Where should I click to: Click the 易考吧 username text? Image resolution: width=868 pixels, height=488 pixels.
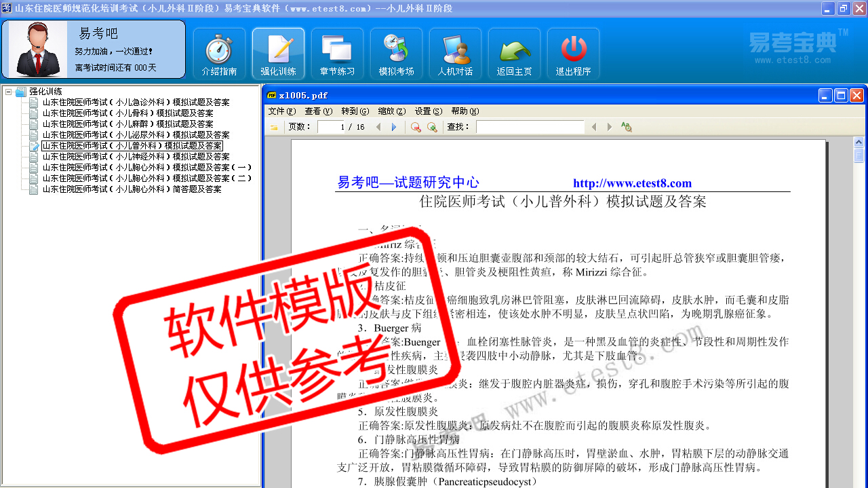[x=98, y=33]
